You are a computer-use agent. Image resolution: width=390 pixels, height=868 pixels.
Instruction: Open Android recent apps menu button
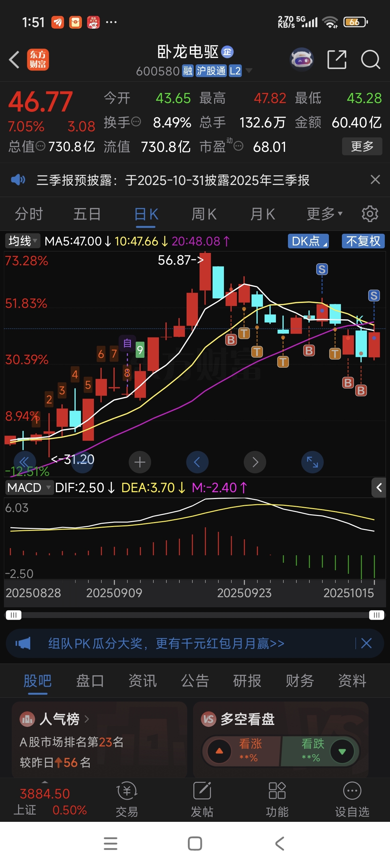tap(110, 843)
